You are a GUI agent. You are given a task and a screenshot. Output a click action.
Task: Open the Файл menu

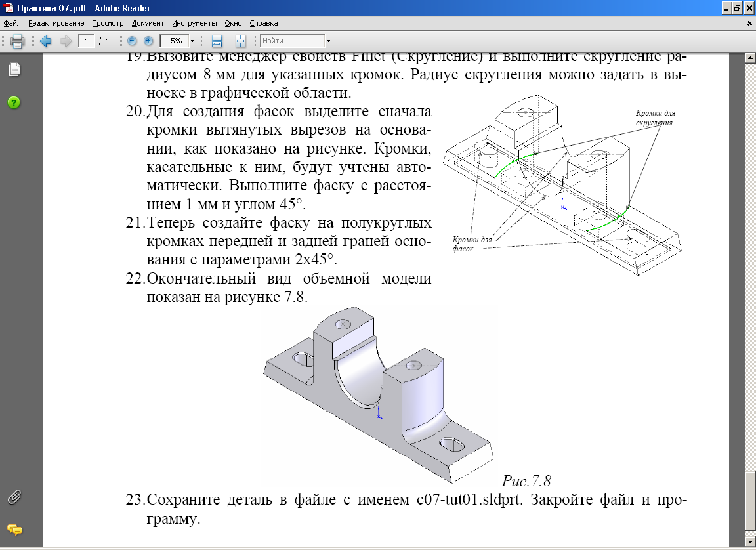coord(12,23)
